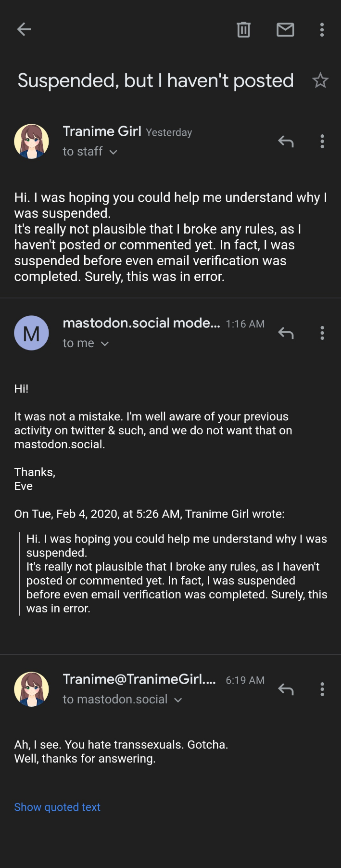Expand 'to staff' recipient details

click(x=114, y=152)
